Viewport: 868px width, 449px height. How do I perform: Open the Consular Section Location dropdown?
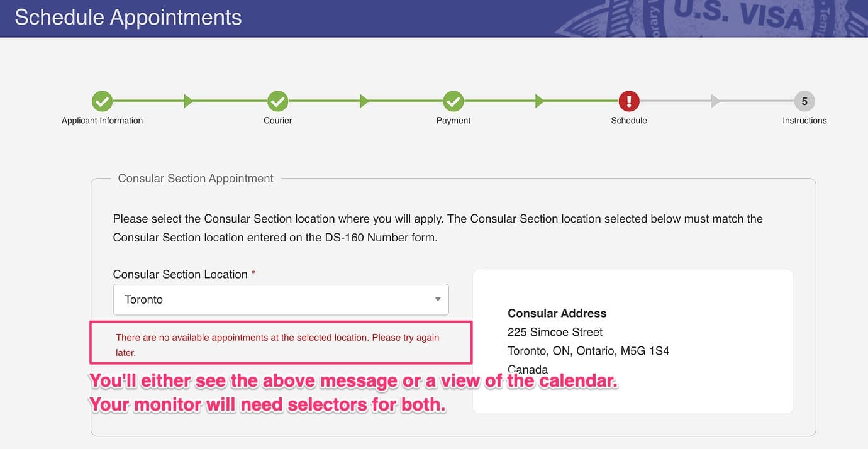click(281, 299)
